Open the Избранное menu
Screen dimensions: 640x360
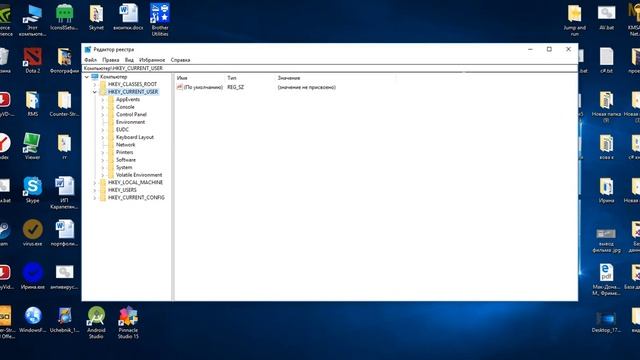click(152, 60)
